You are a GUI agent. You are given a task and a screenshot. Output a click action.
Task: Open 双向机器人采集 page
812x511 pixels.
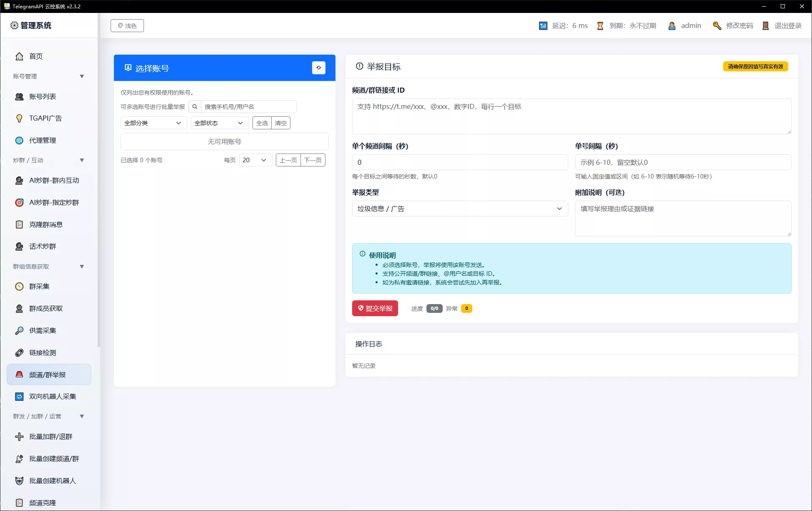pyautogui.click(x=49, y=397)
